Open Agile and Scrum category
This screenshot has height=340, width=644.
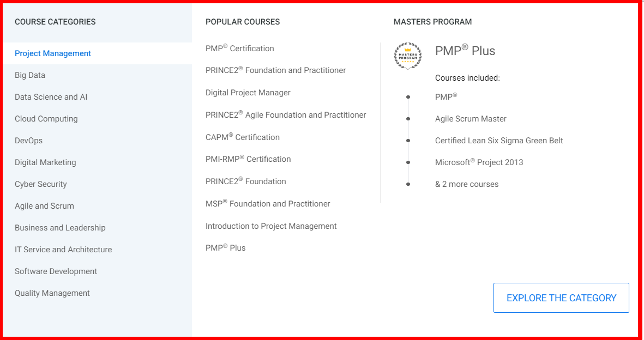44,206
